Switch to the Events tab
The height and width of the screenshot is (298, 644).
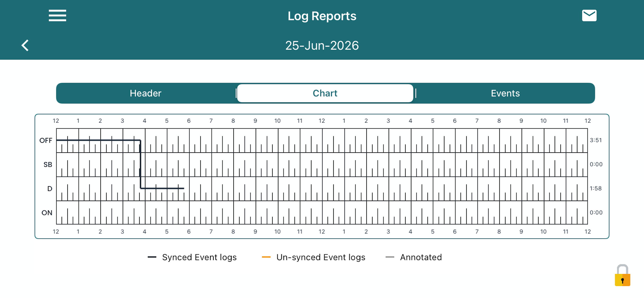(x=505, y=93)
